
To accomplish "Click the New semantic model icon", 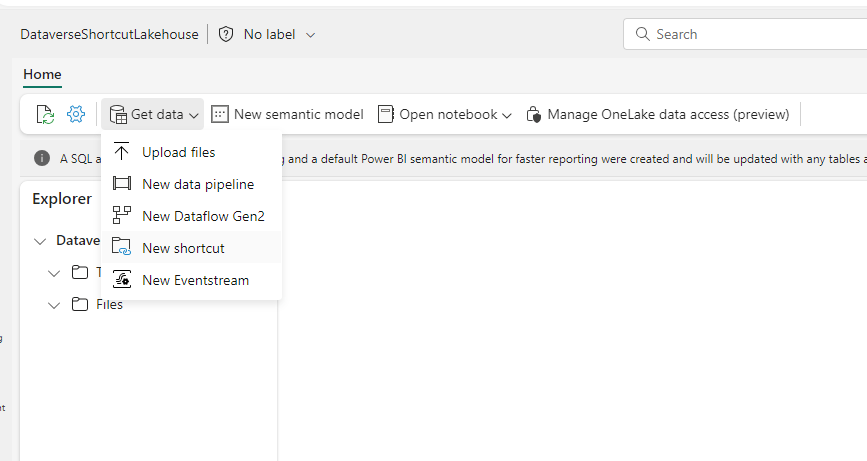I will pyautogui.click(x=220, y=115).
